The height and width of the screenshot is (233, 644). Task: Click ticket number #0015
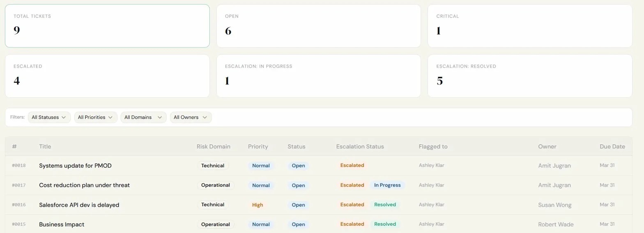pos(19,224)
